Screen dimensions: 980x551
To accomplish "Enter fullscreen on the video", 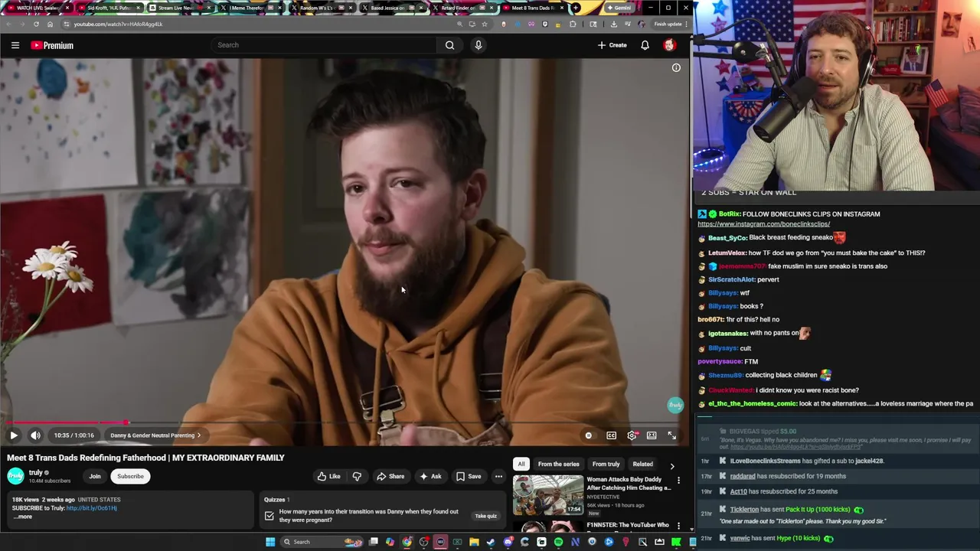I will [671, 435].
